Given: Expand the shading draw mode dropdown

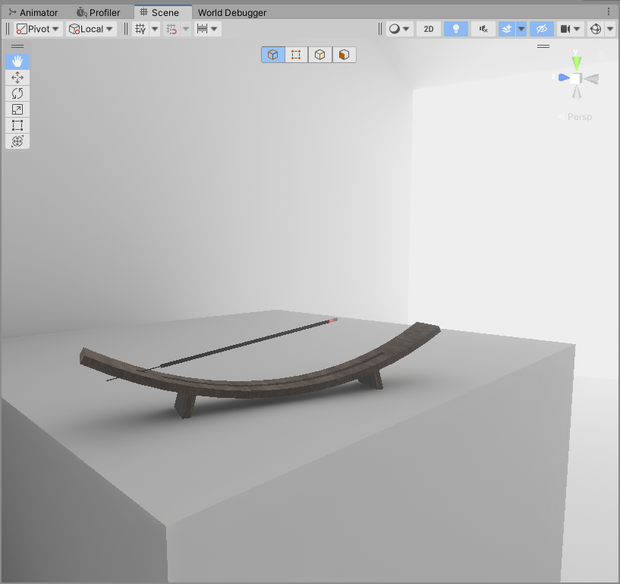Looking at the screenshot, I should (399, 29).
